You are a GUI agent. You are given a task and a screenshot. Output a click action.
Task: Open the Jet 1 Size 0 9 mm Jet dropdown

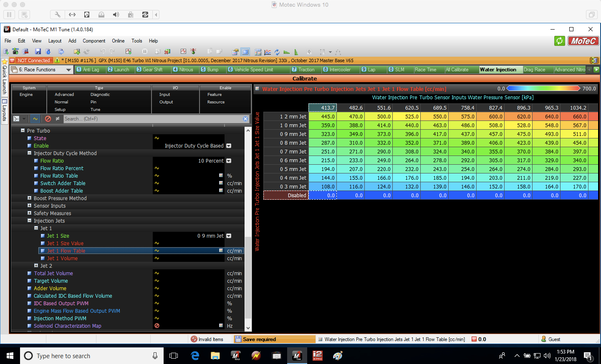[229, 236]
